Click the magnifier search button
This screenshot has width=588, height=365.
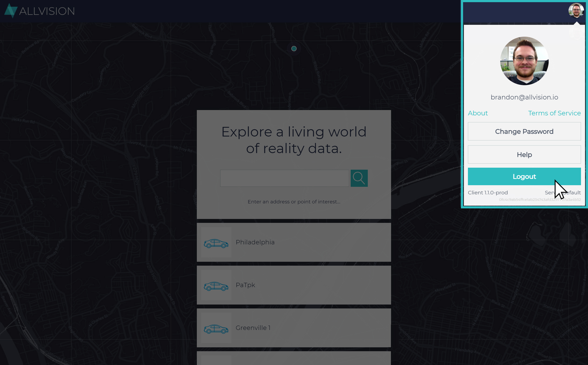pos(359,178)
